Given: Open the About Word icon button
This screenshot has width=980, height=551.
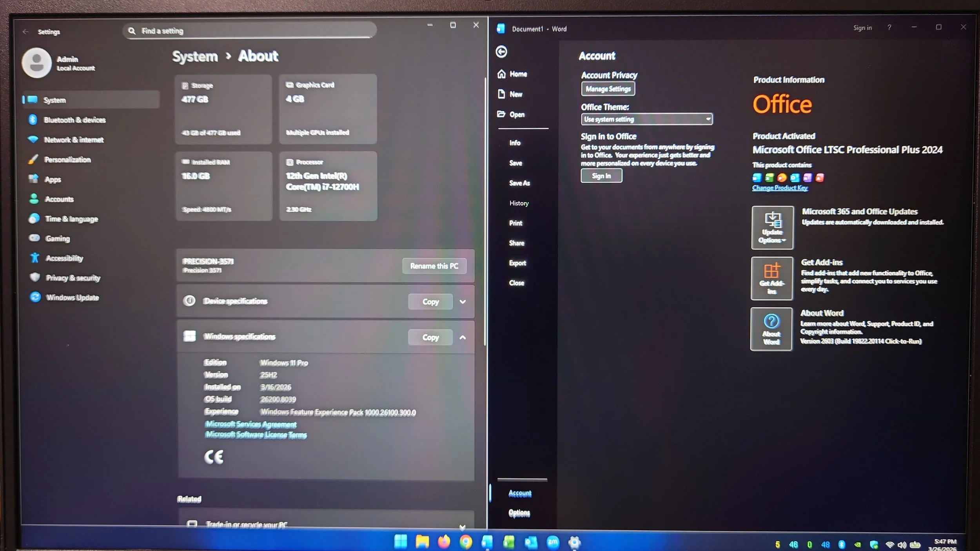Looking at the screenshot, I should (x=771, y=329).
